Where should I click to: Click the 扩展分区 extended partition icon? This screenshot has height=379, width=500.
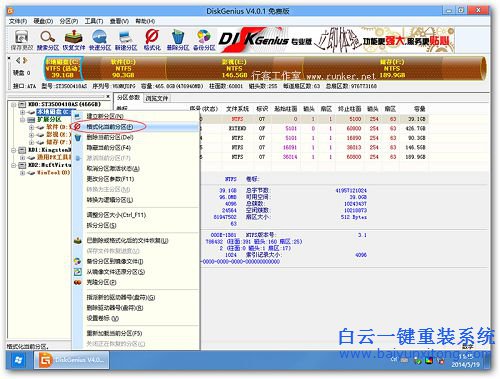pos(31,120)
